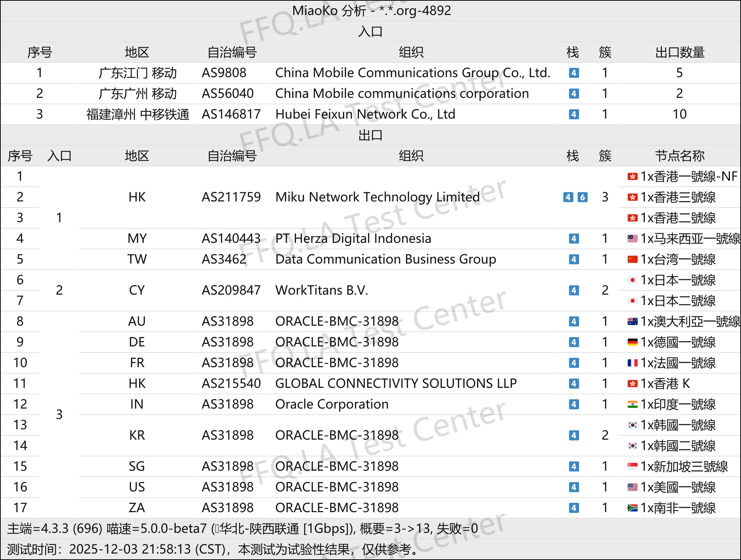
Task: Click the Singapore flag beside 1x新加坡三號線
Action: [x=632, y=466]
